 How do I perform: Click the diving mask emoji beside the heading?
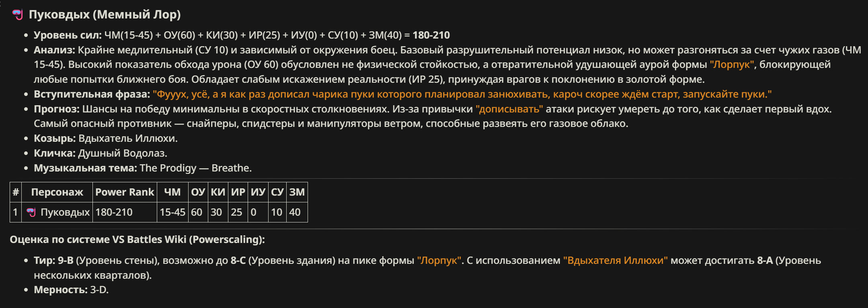(x=17, y=15)
